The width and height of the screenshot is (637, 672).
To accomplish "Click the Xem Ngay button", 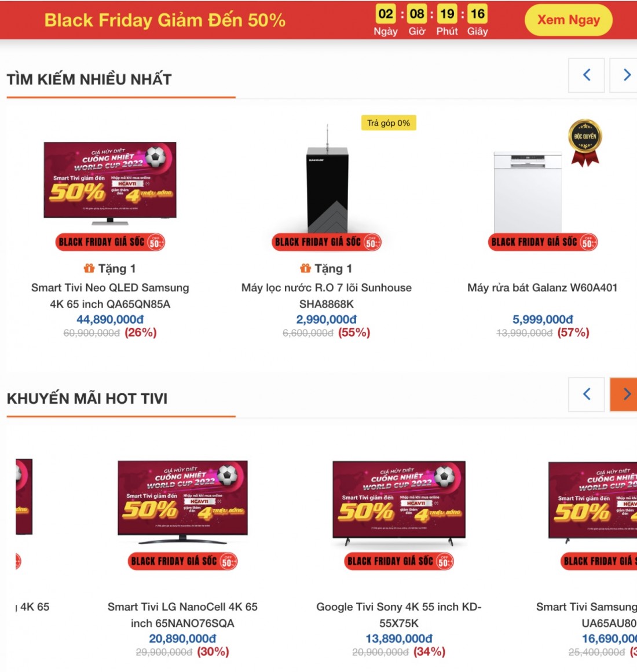I will click(569, 20).
